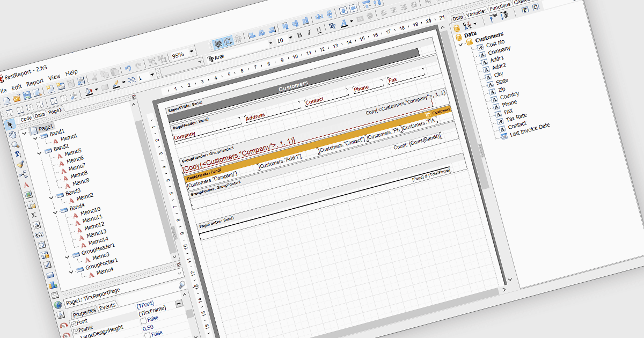Open the frame width dropdown

coord(152,75)
